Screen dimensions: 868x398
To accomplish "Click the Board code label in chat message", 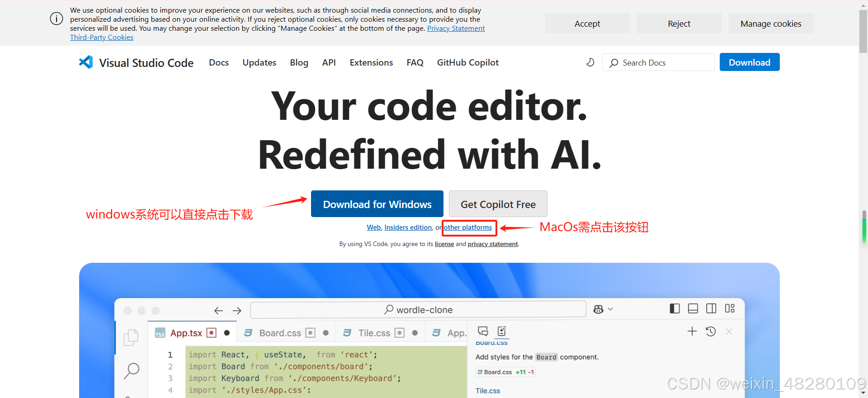I will [547, 357].
